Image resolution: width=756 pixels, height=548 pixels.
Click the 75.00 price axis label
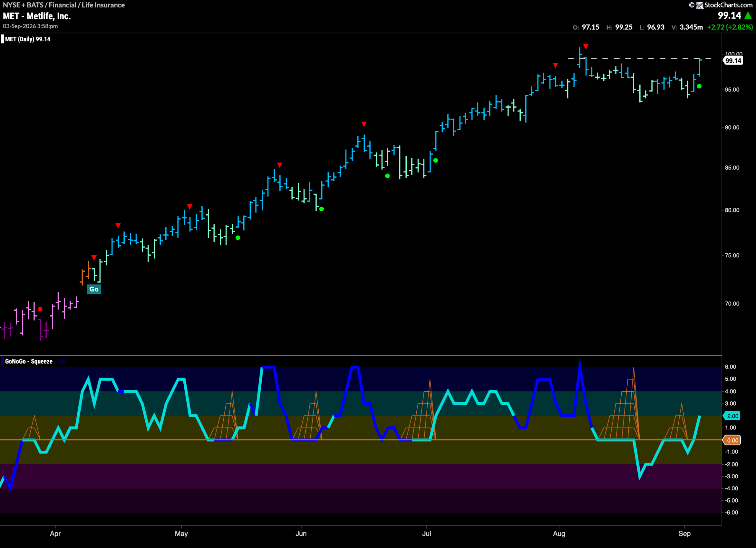pyautogui.click(x=732, y=255)
